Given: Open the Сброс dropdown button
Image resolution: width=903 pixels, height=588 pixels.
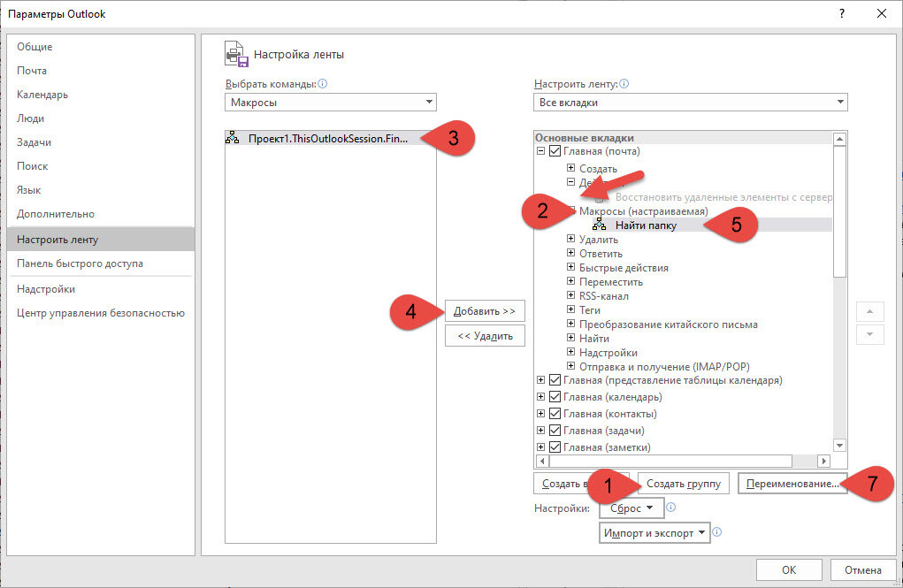Looking at the screenshot, I should (631, 508).
